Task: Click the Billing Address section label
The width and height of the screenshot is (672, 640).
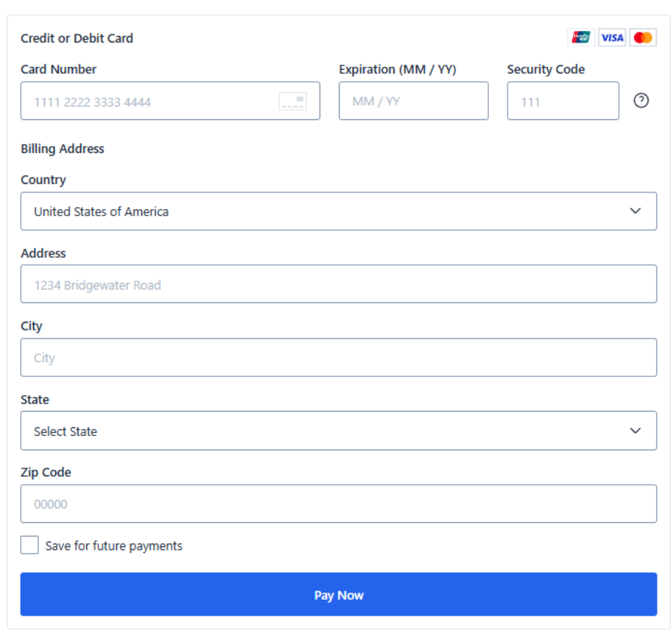Action: [x=62, y=149]
